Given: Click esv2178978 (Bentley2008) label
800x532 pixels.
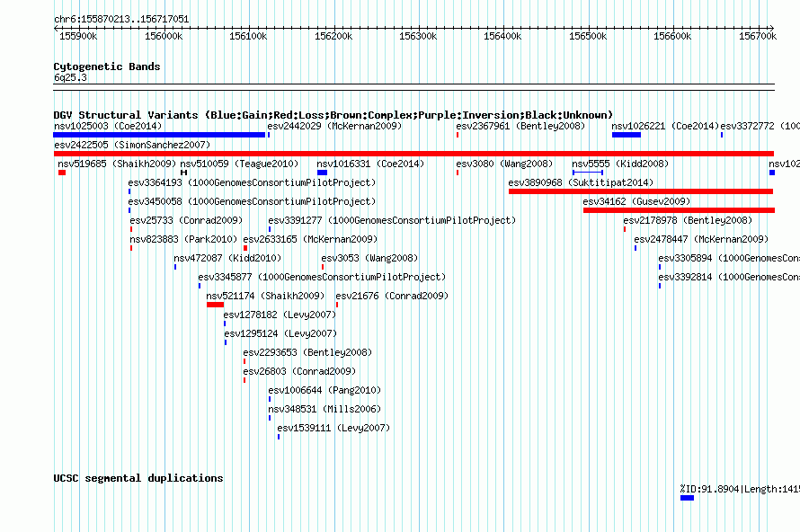Looking at the screenshot, I should click(688, 220).
